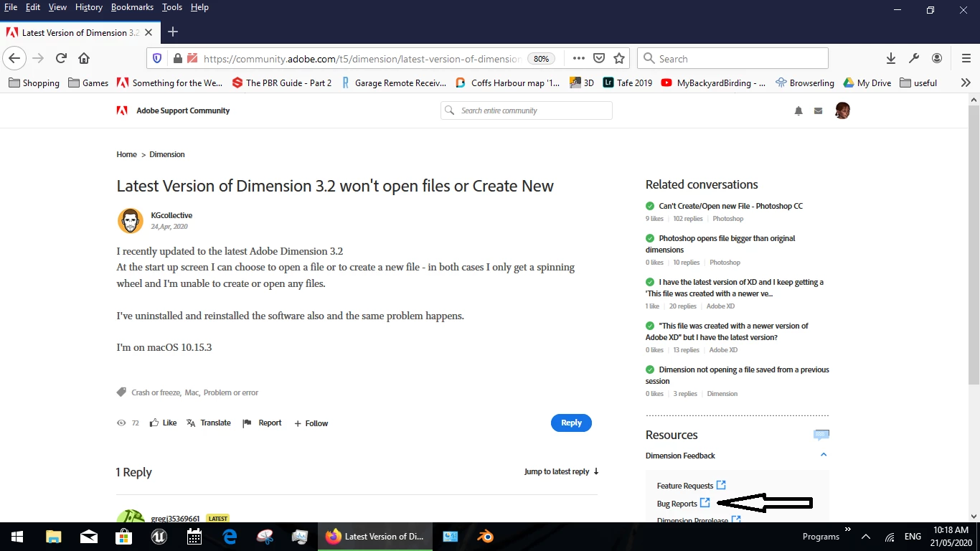Image resolution: width=980 pixels, height=551 pixels.
Task: Click the URL address bar
Action: point(362,59)
